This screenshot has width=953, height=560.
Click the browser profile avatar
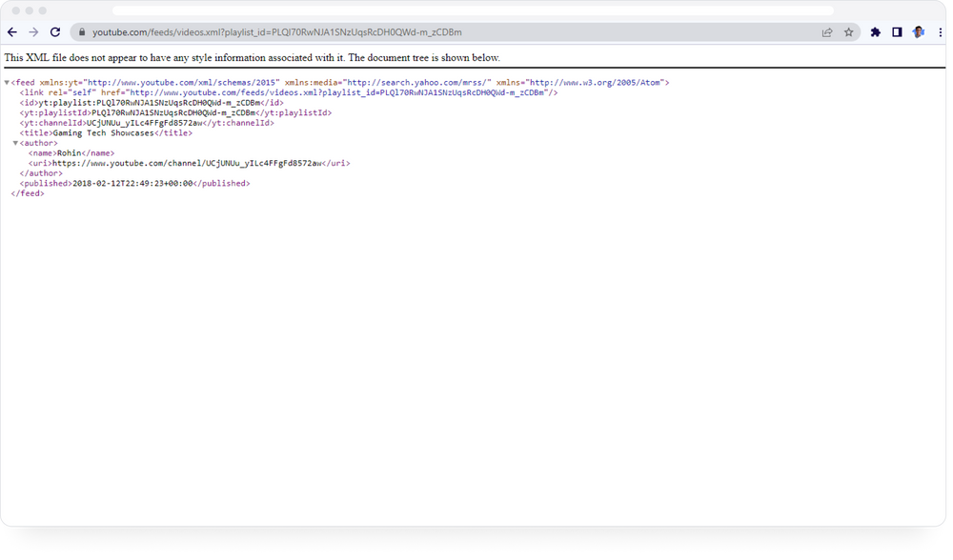tap(917, 31)
